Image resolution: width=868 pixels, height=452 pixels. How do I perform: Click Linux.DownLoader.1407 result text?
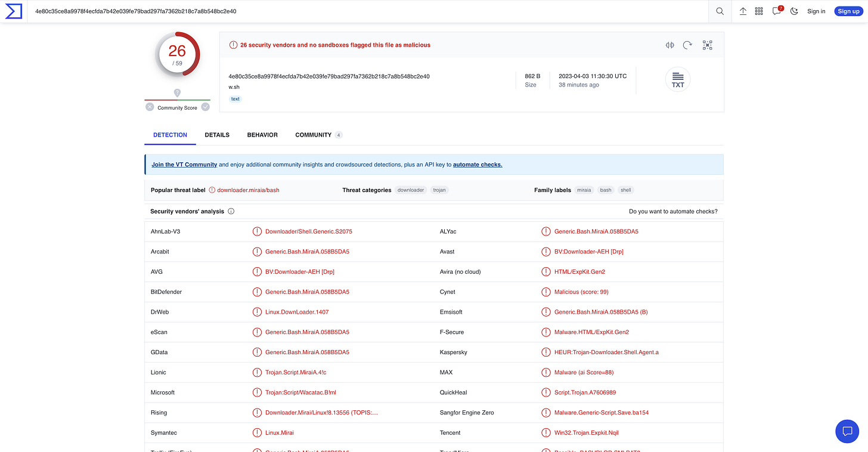click(297, 312)
